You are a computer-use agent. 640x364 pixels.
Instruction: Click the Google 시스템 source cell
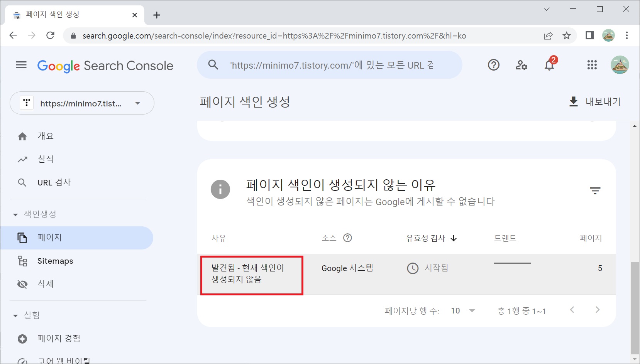tap(347, 268)
